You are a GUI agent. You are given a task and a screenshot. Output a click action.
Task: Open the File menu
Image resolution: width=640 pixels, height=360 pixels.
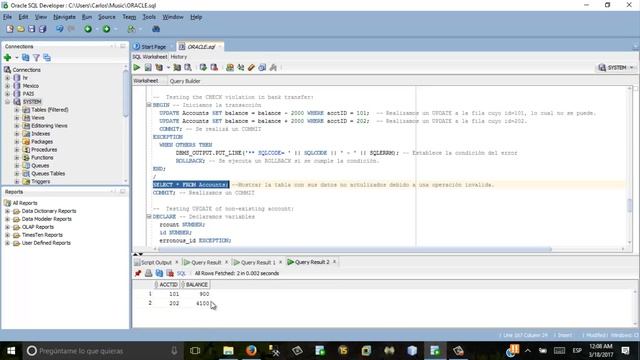7,17
